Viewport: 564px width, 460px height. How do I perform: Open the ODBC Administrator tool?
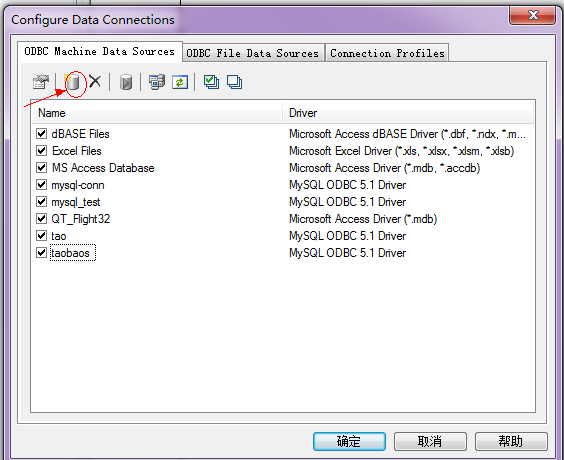coord(157,82)
